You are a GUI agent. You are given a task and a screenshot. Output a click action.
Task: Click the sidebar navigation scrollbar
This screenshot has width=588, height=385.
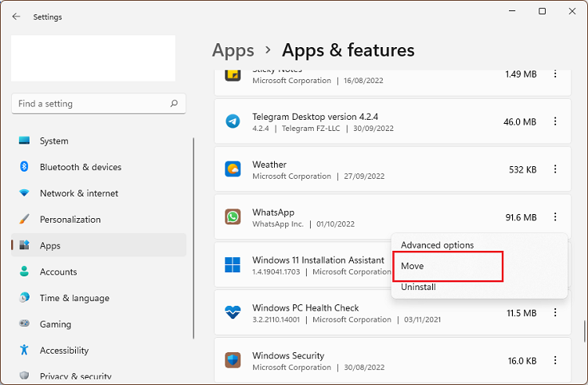coord(193,238)
